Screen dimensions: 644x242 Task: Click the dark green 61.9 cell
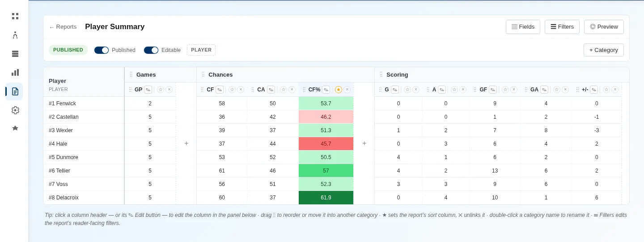coord(326,198)
